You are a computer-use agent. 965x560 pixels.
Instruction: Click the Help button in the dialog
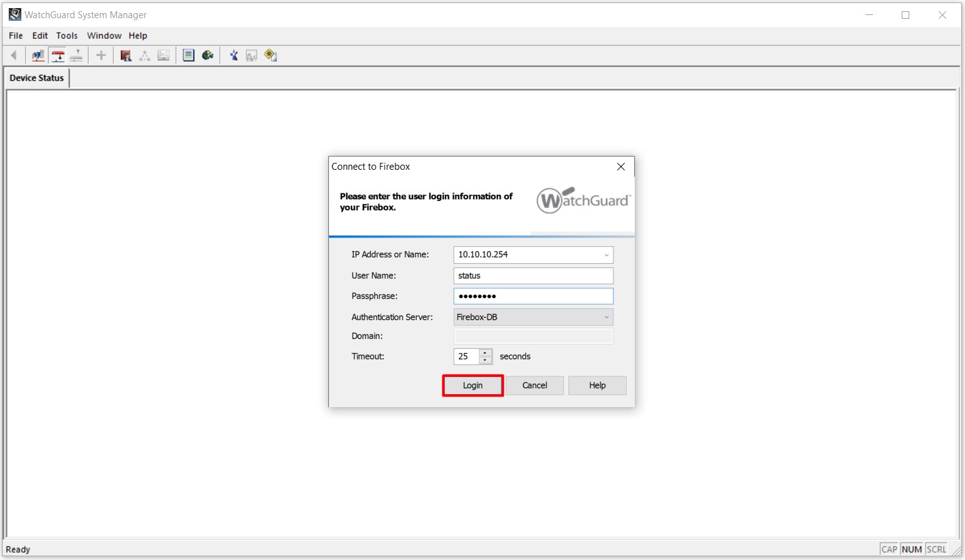[597, 385]
